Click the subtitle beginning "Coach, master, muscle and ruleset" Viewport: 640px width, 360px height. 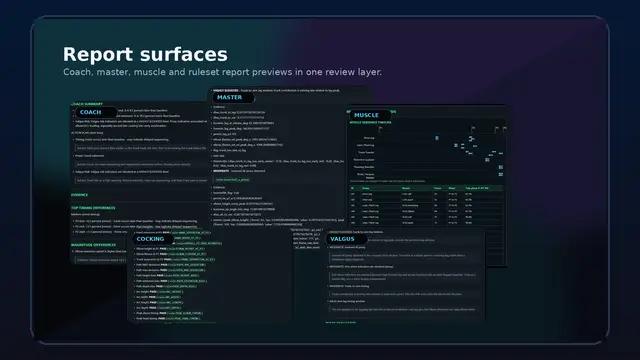[222, 72]
